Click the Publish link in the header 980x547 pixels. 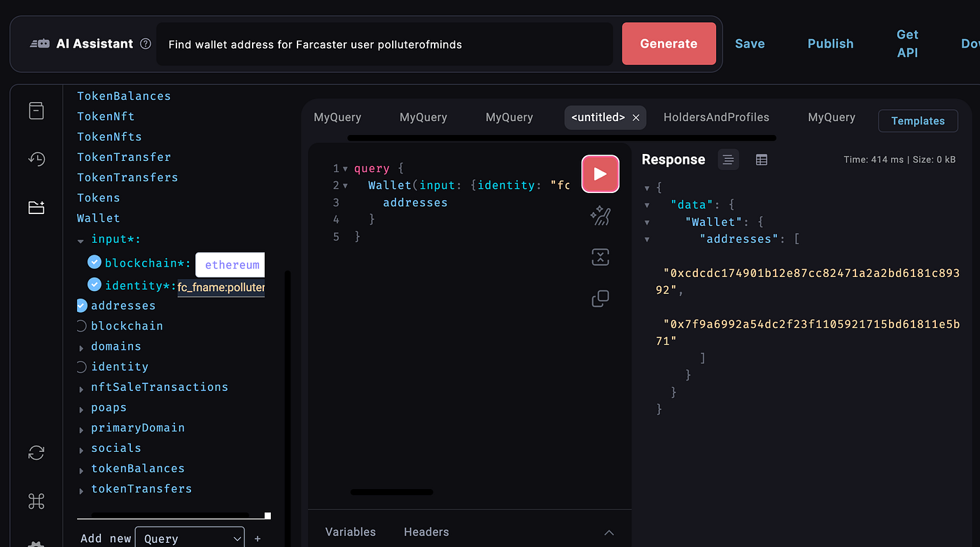tap(830, 43)
